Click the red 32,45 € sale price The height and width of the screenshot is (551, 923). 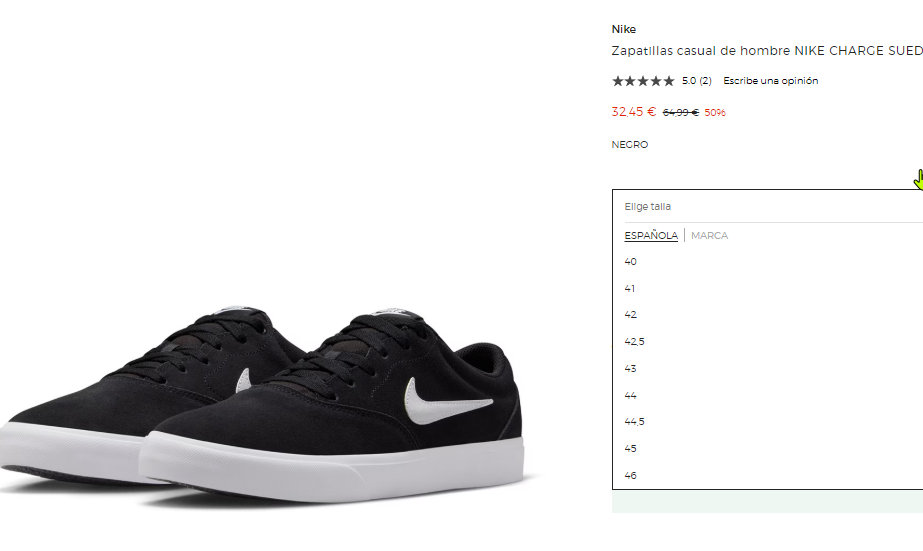(633, 112)
